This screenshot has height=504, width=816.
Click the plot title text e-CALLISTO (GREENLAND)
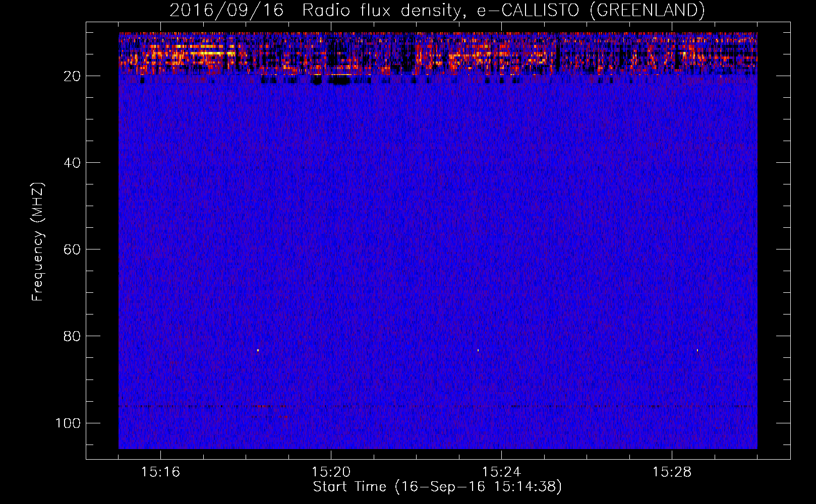pos(591,10)
